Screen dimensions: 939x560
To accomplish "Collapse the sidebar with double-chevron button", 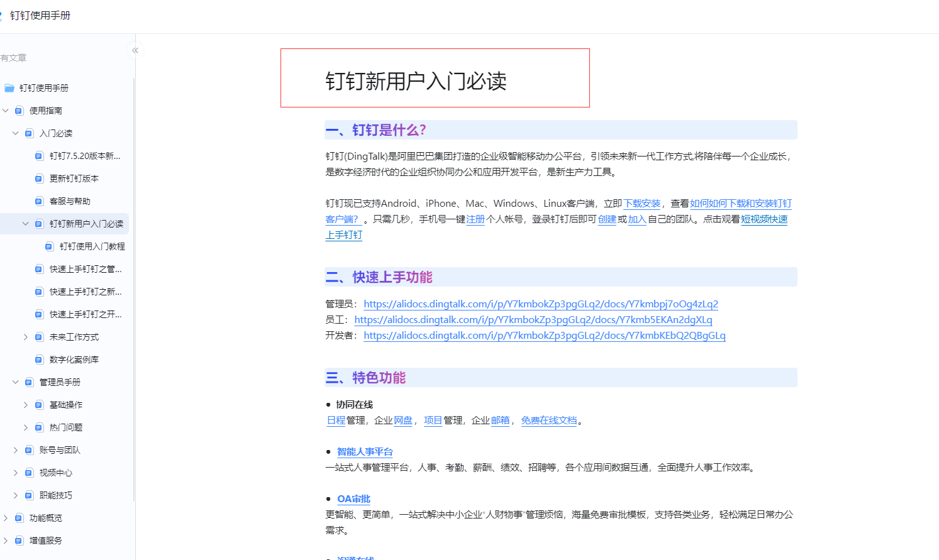I will point(135,50).
